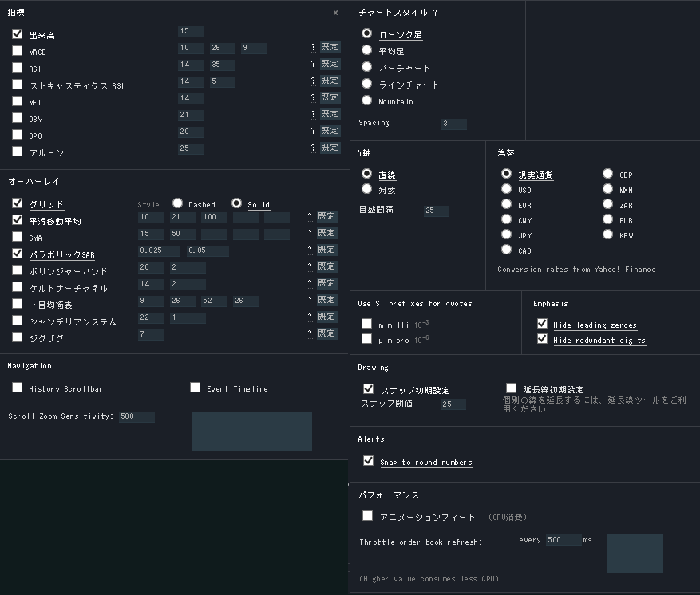Toggle Hide leading zeroes checkbox
The width and height of the screenshot is (700, 595).
543,324
